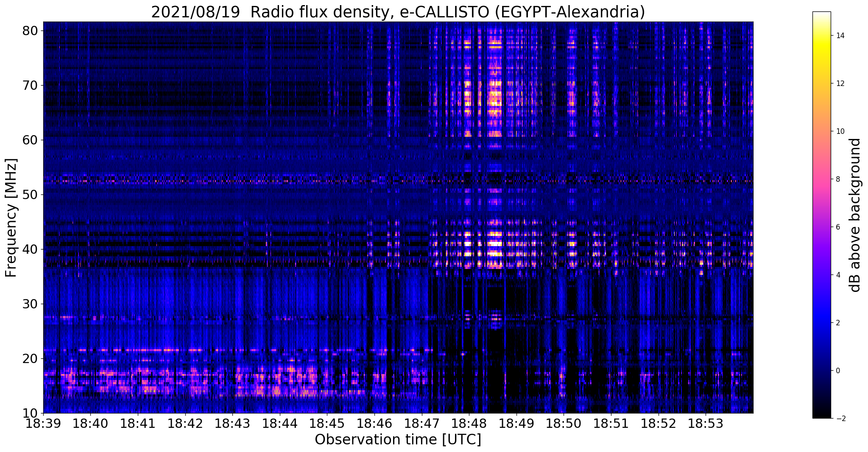Click the 18:42 time tick label

(185, 423)
